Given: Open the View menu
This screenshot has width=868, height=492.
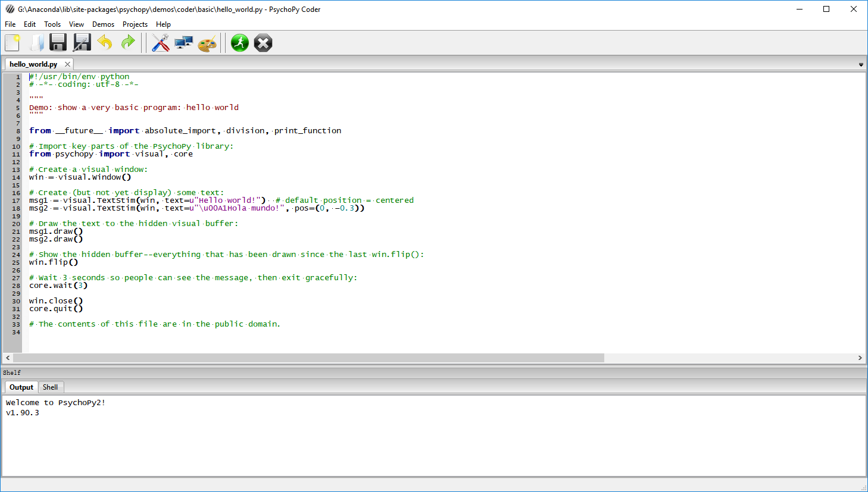Looking at the screenshot, I should (76, 24).
